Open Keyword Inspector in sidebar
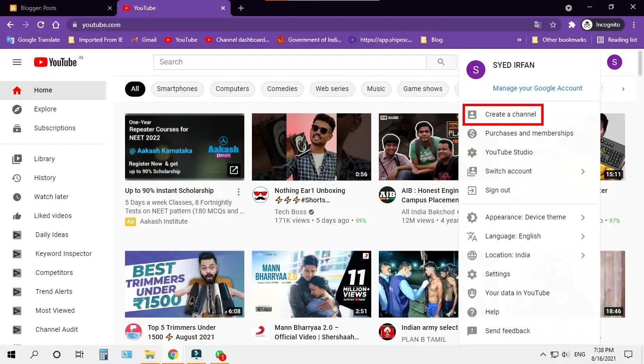644x364 pixels. point(53,254)
